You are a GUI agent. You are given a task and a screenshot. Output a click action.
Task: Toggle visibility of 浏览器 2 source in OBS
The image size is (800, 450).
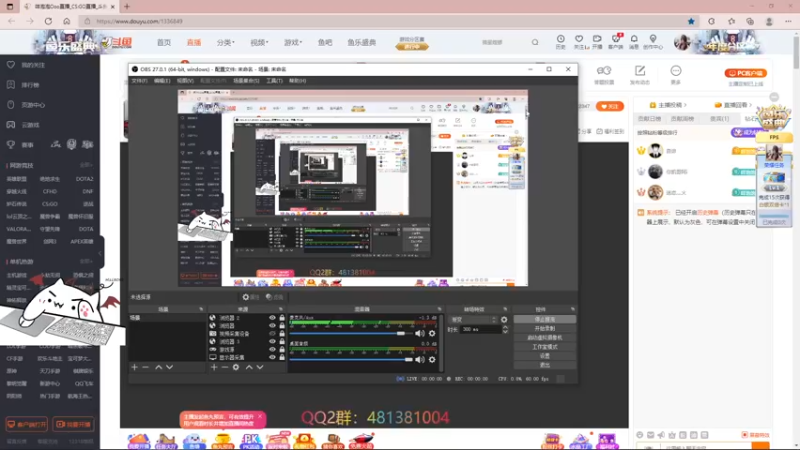[272, 318]
